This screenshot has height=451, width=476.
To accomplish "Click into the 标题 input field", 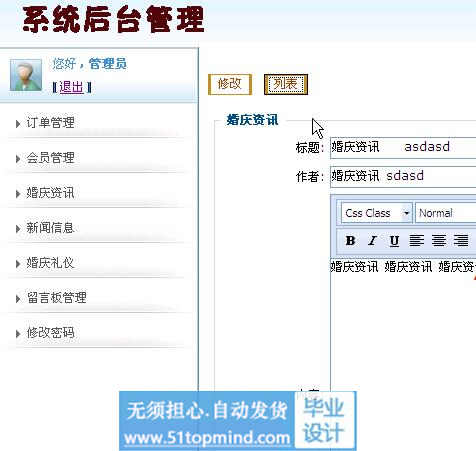I will coord(403,147).
